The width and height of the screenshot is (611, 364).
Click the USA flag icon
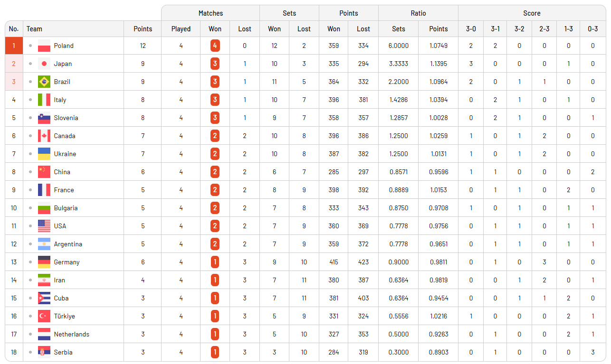click(44, 226)
